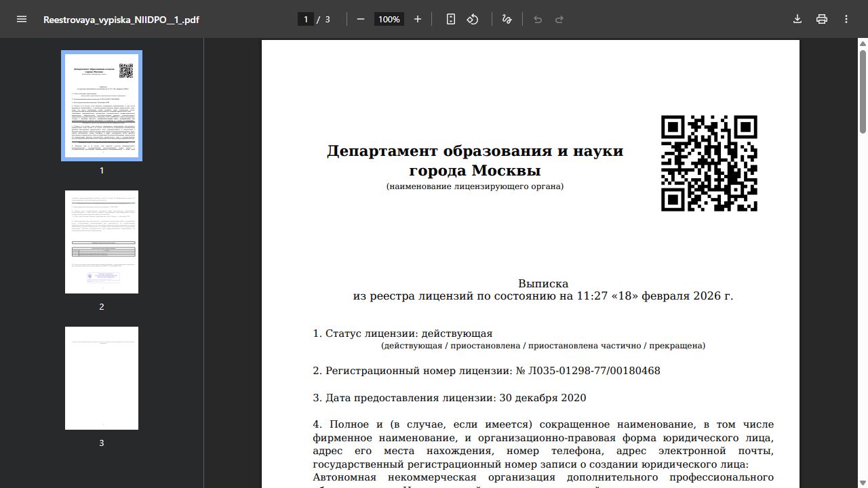Viewport: 868px width, 488px height.
Task: Toggle the sidebar menu icon
Action: tap(22, 19)
